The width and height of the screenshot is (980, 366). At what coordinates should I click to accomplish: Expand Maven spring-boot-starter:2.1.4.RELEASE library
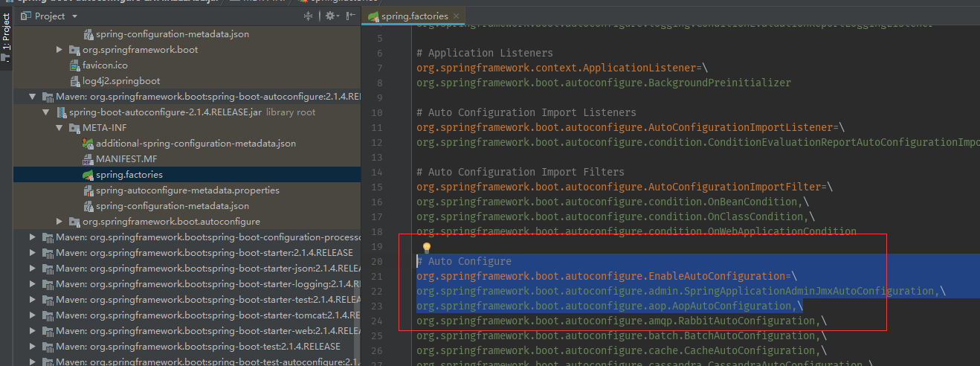33,253
